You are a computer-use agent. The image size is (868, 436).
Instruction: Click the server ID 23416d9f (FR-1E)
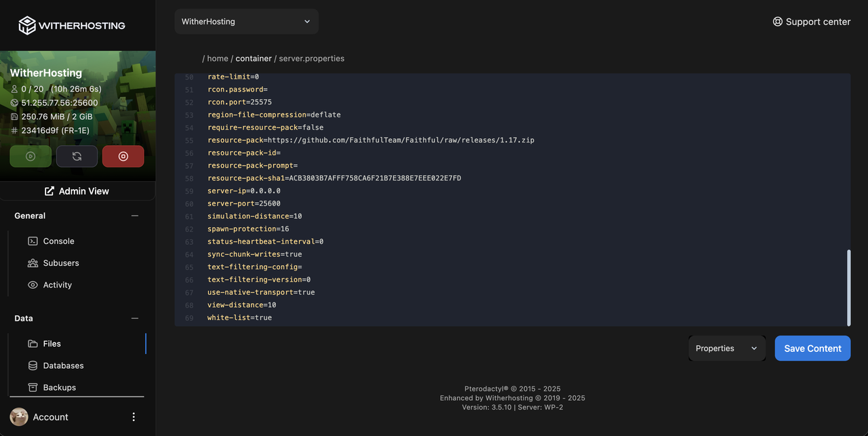point(55,130)
